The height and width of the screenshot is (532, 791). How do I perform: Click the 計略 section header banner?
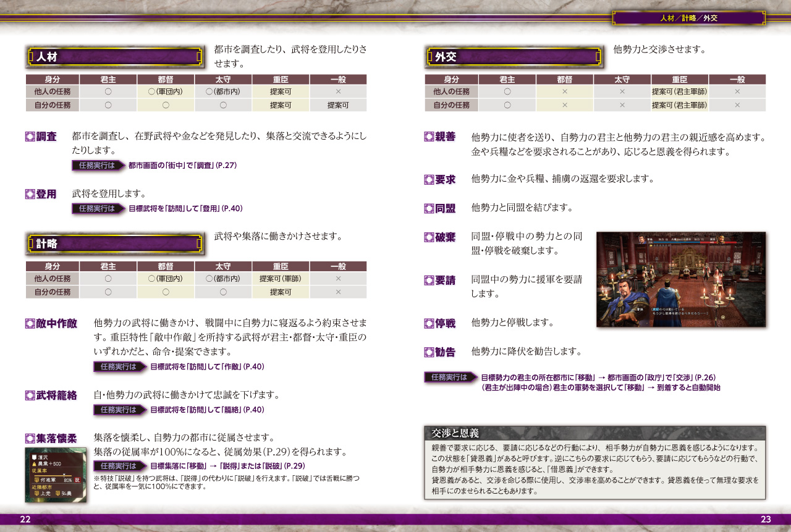(x=116, y=244)
